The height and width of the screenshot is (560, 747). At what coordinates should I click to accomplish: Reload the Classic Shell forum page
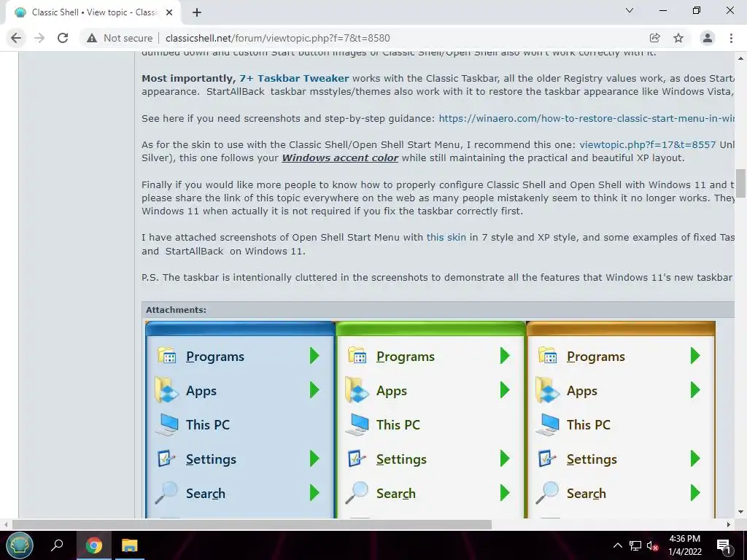coord(63,38)
